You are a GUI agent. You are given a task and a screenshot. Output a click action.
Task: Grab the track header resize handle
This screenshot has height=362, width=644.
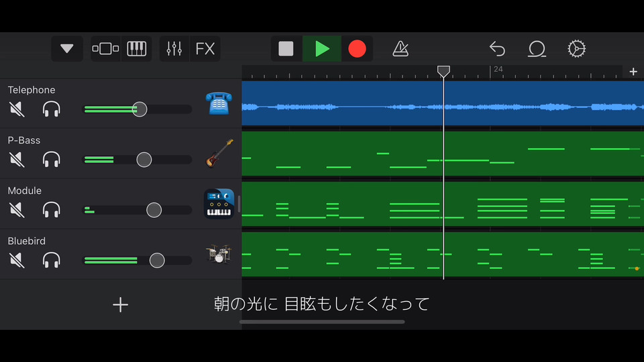click(x=239, y=204)
